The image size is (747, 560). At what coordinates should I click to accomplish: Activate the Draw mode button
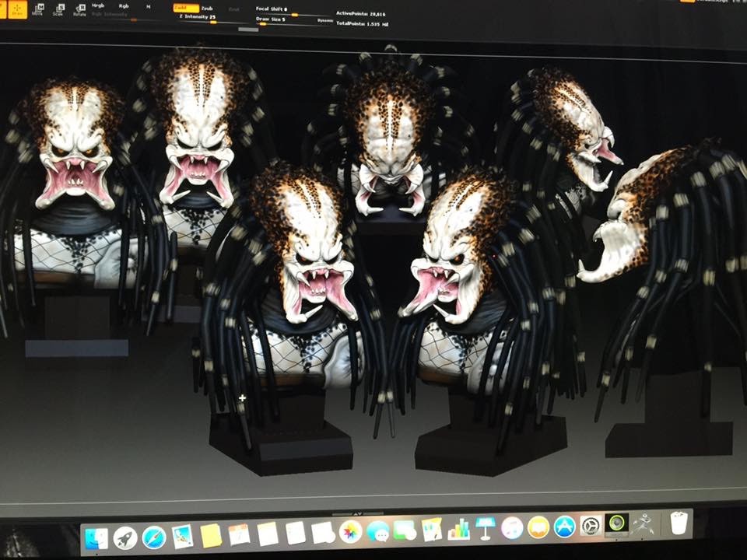pos(17,9)
